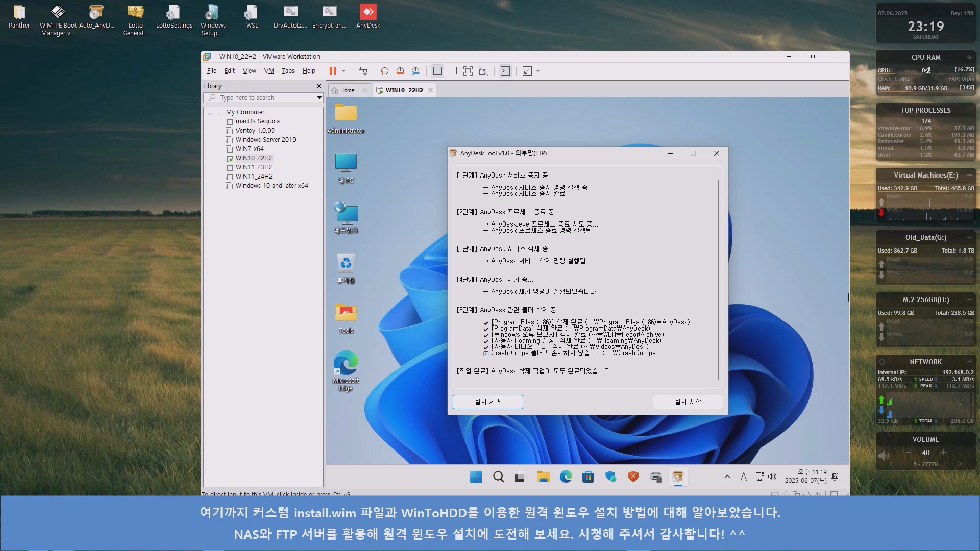Increase volume with the plus button
The width and height of the screenshot is (980, 551).
click(x=943, y=453)
